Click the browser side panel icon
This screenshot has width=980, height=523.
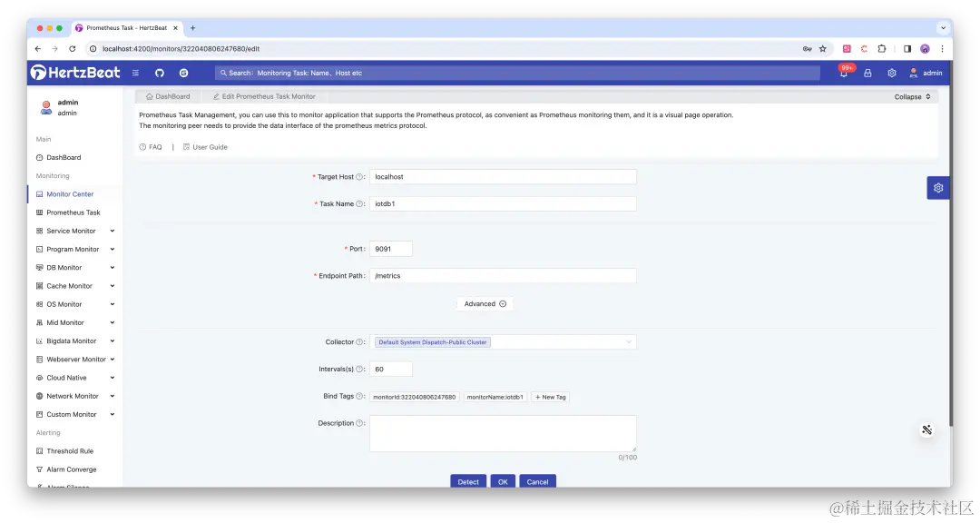[x=906, y=49]
